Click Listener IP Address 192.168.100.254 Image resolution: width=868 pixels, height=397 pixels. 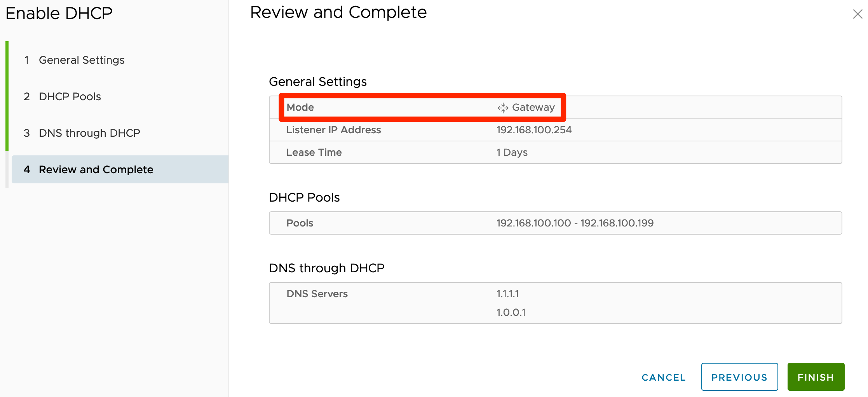[x=534, y=130]
